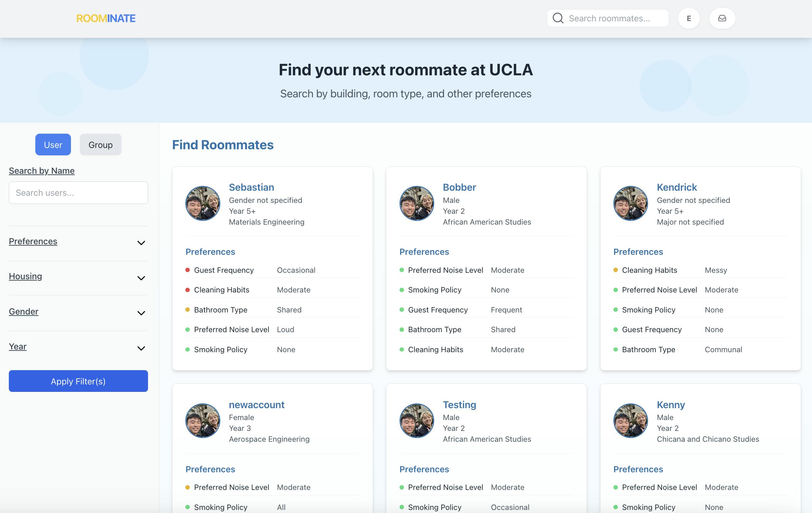The height and width of the screenshot is (513, 812).
Task: Expand the Year filter chevron
Action: [141, 348]
